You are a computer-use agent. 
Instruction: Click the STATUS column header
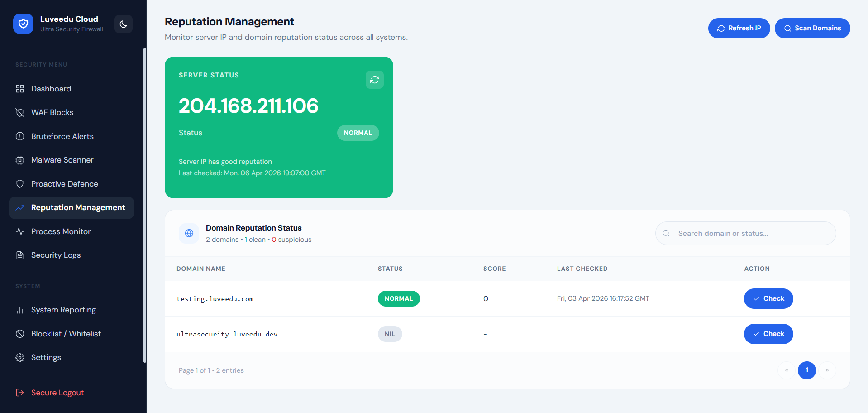pos(390,269)
